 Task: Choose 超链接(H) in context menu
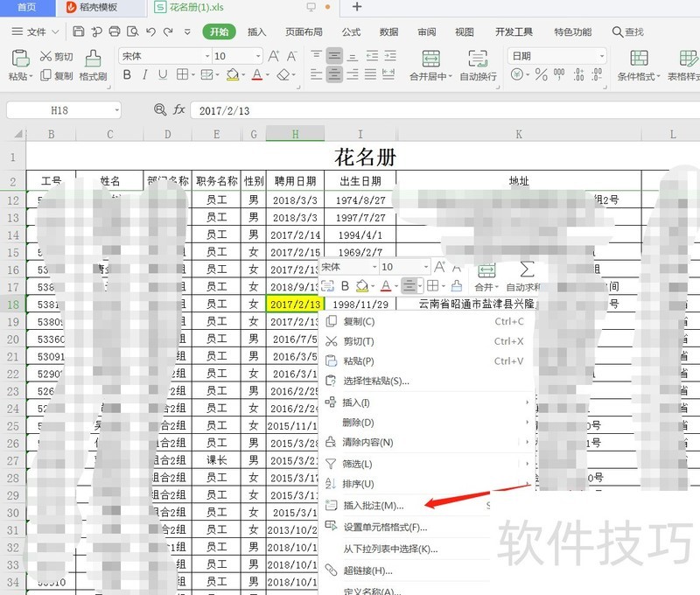[x=406, y=570]
